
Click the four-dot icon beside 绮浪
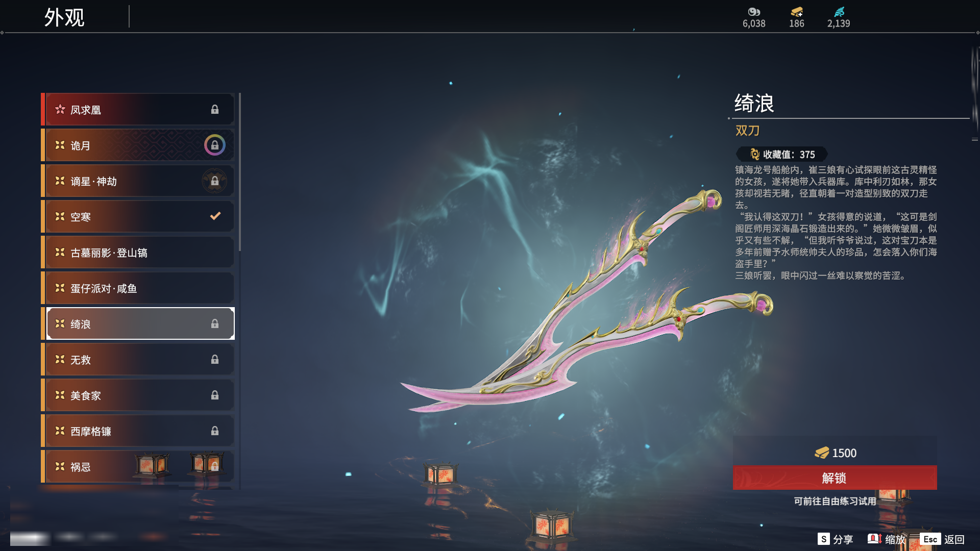[x=60, y=323]
